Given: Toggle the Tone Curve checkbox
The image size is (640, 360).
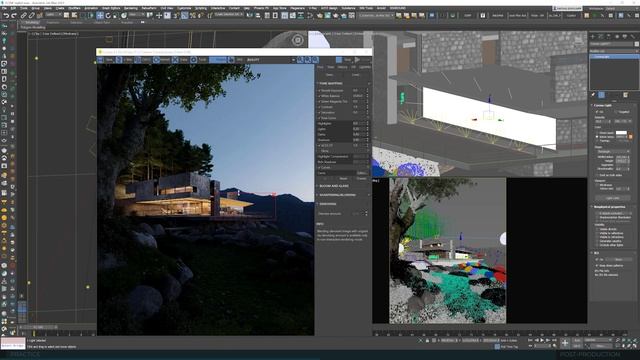Looking at the screenshot, I should tap(319, 118).
